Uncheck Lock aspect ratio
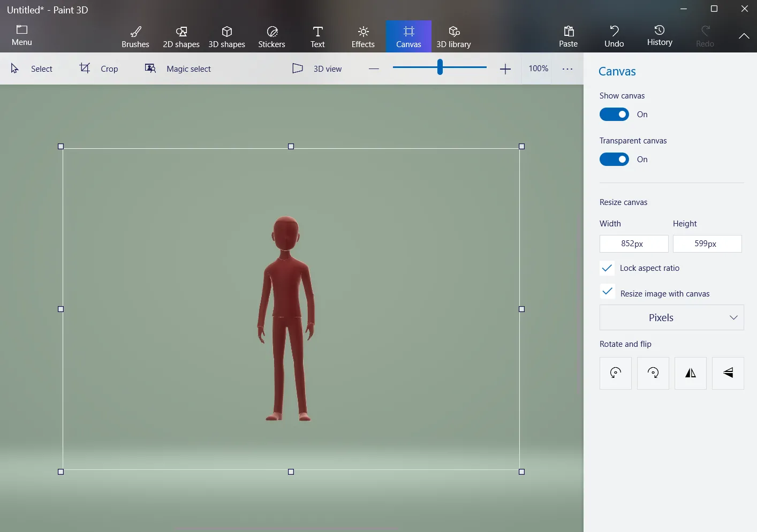This screenshot has width=757, height=532. [607, 268]
